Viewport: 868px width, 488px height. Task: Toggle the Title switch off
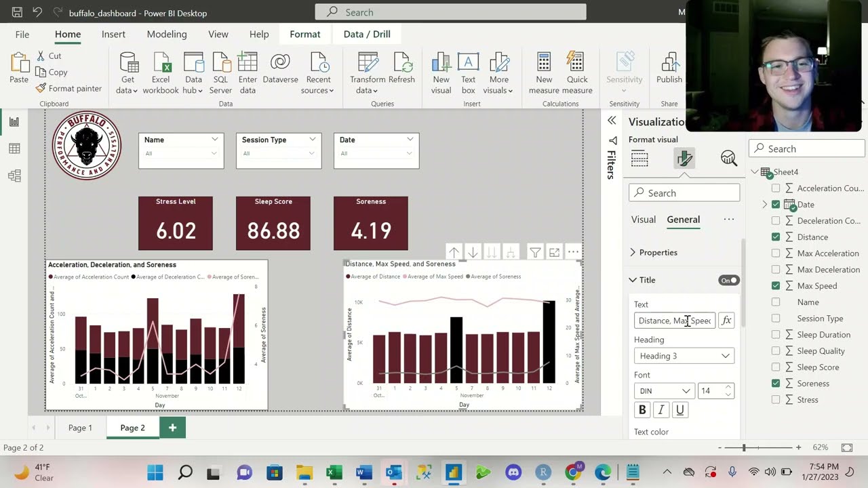729,280
